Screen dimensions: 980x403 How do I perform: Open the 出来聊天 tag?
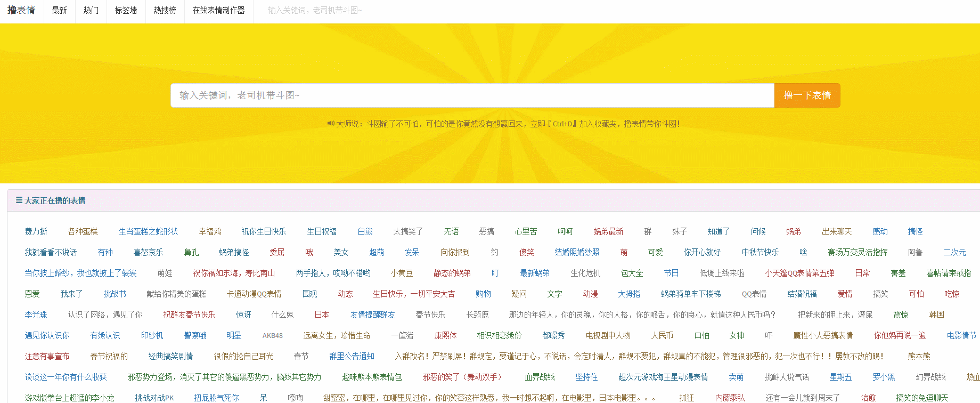click(x=837, y=231)
